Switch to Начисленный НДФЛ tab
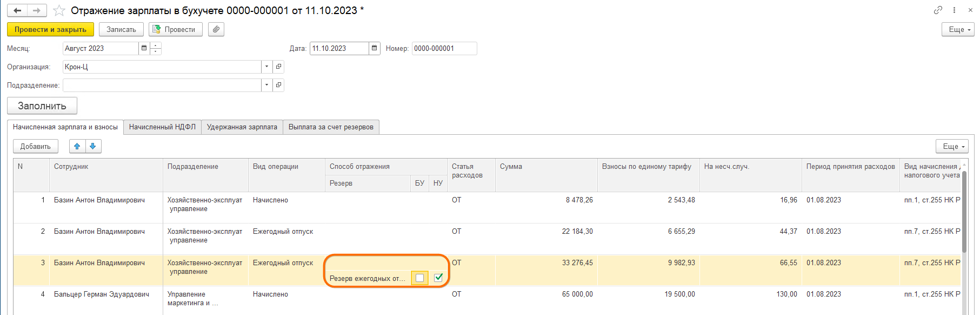The width and height of the screenshot is (980, 315). 162,127
